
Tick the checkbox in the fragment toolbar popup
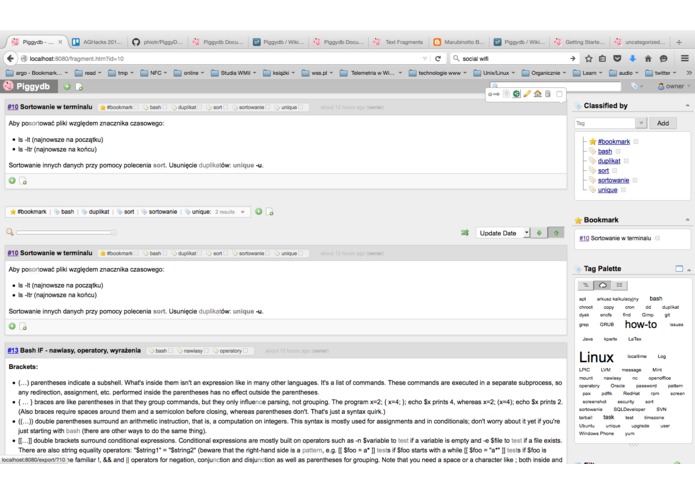559,94
